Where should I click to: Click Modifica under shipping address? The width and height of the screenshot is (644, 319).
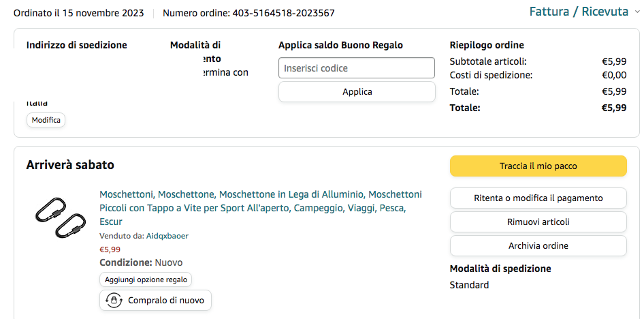coord(46,120)
